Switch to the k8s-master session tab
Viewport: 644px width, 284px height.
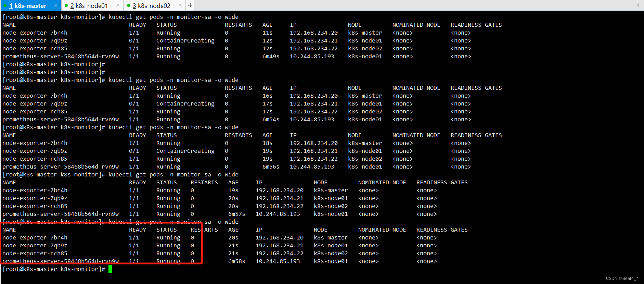pyautogui.click(x=30, y=5)
